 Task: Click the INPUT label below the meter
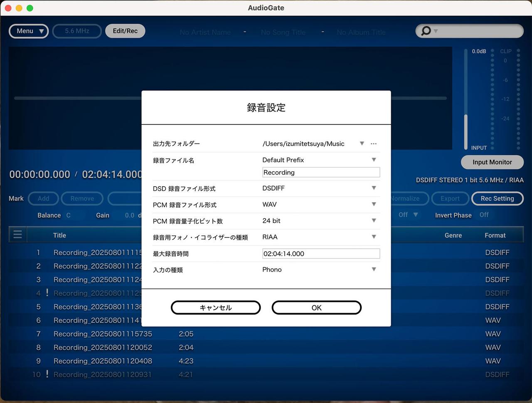coord(479,148)
